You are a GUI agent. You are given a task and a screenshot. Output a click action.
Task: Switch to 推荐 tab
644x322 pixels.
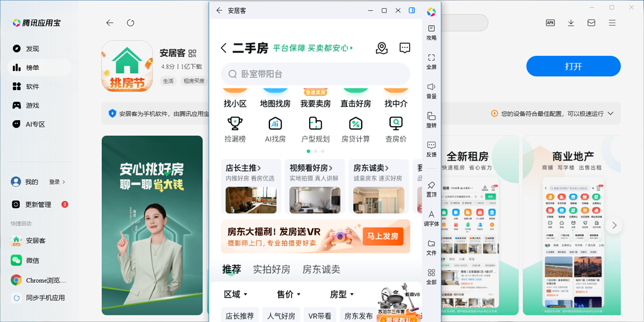coord(232,269)
